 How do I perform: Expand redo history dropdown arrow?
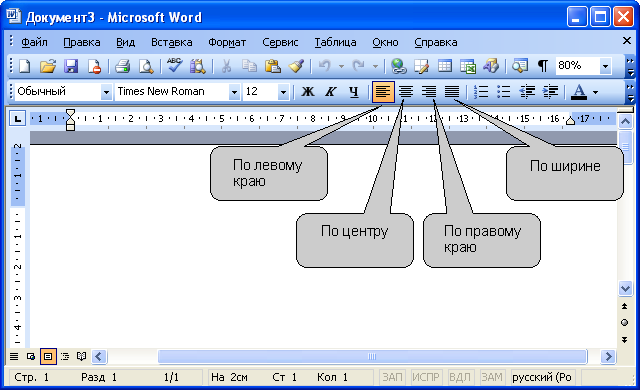click(375, 66)
